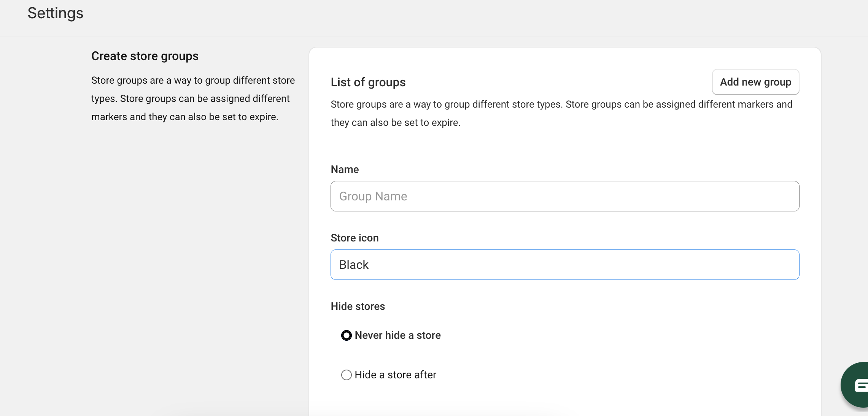This screenshot has height=416, width=868.
Task: Open the Store icon dropdown showing Black
Action: pyautogui.click(x=564, y=265)
